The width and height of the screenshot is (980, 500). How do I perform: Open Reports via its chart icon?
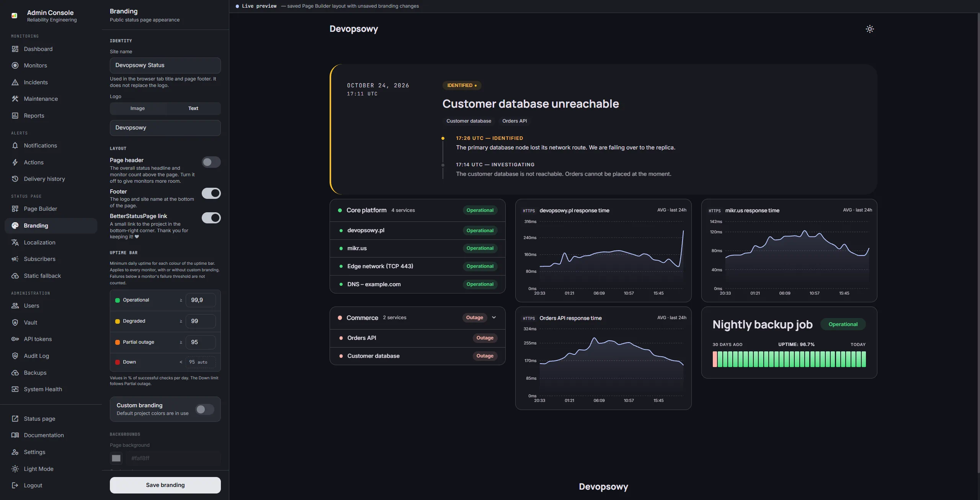coord(15,116)
